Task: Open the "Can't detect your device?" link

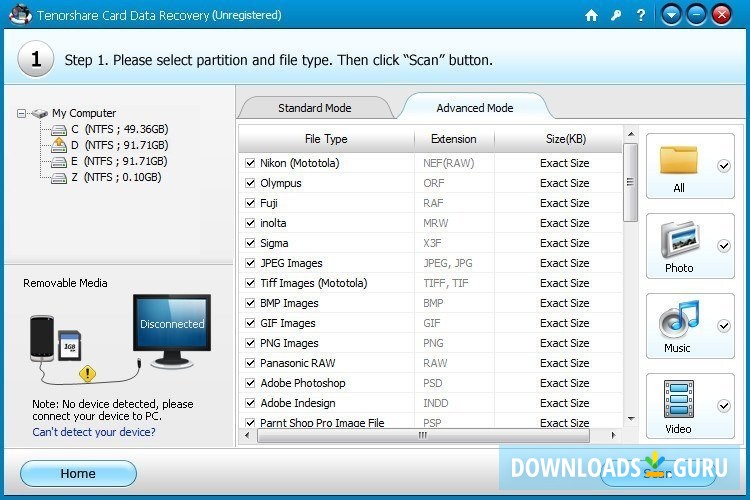Action: click(94, 432)
